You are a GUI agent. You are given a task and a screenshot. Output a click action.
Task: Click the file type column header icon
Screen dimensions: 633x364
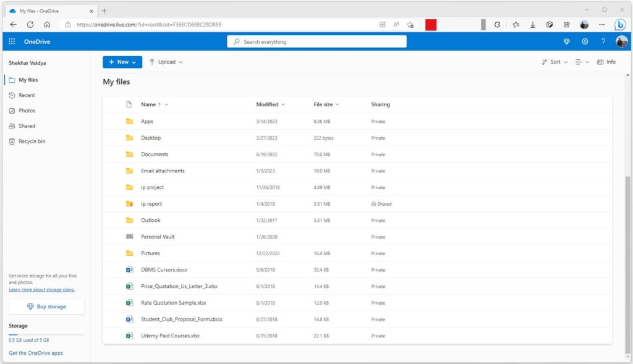coord(129,104)
